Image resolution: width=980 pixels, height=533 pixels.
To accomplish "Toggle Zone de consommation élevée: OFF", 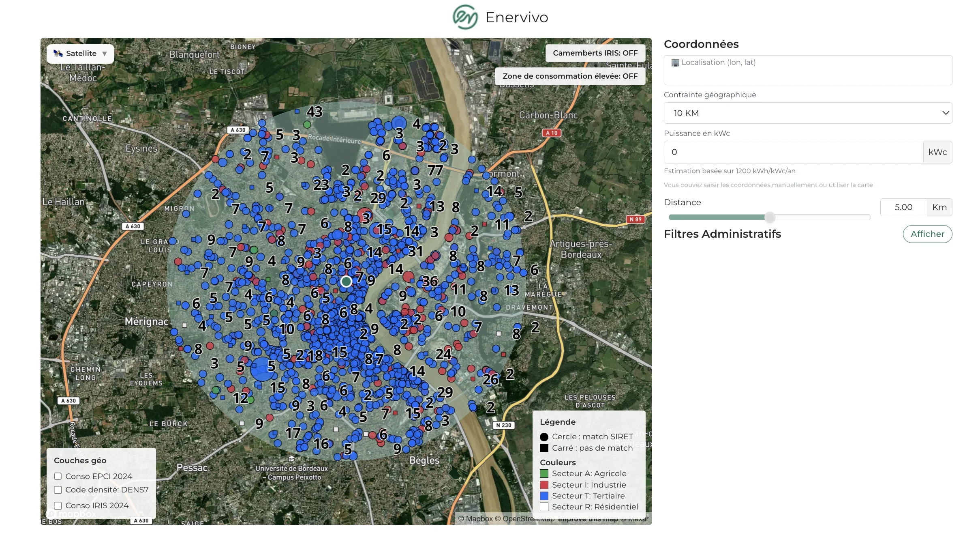I will [570, 76].
